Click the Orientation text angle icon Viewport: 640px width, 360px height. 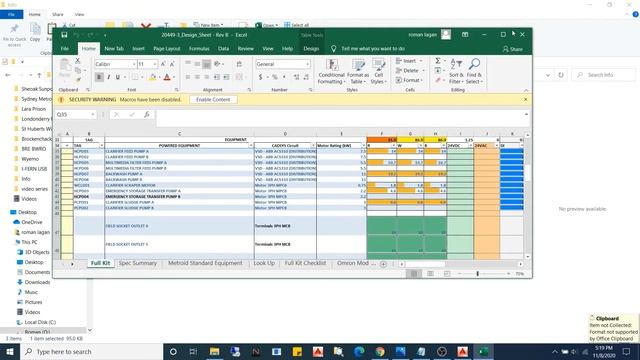tap(217, 64)
